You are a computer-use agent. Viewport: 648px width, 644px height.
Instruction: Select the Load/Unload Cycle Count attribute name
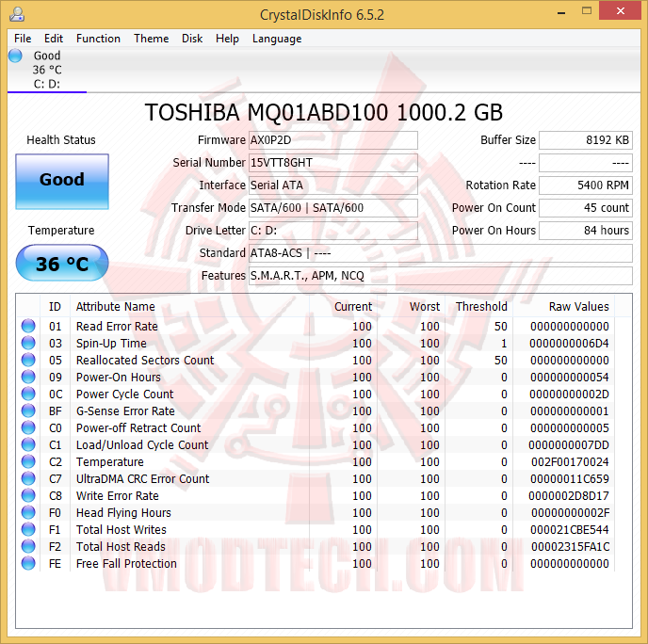[x=142, y=445]
